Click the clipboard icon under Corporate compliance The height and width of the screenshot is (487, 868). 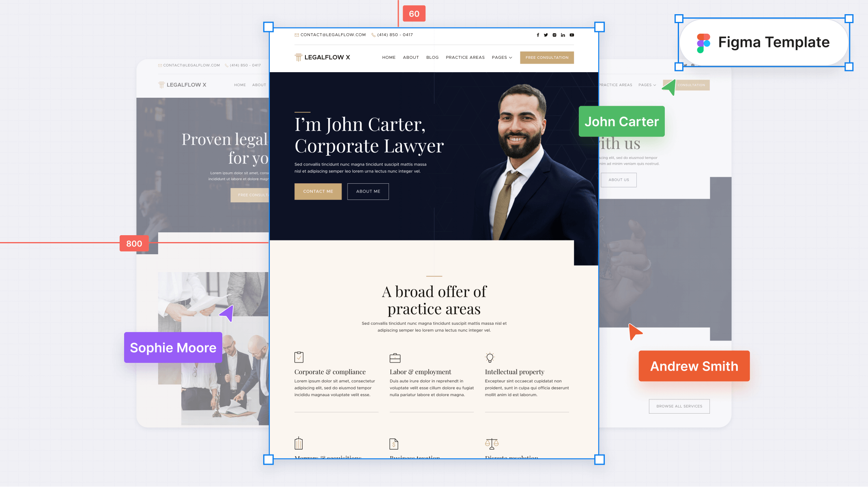point(299,357)
